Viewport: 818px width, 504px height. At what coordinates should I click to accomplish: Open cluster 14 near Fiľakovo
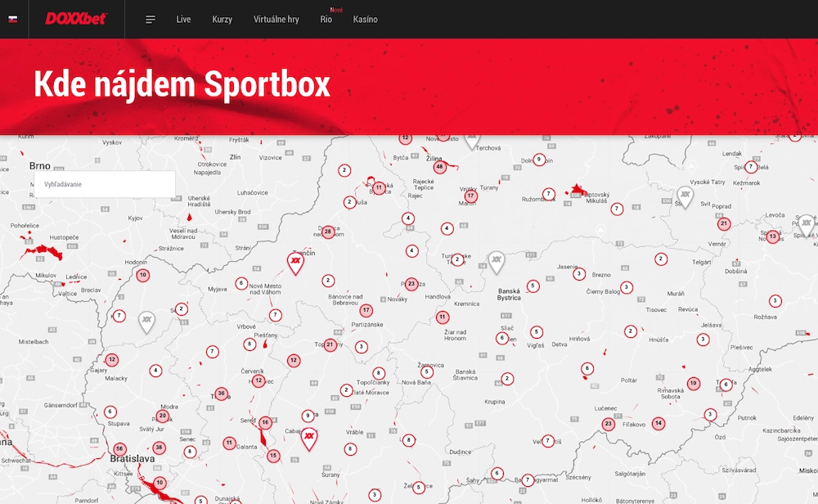658,423
